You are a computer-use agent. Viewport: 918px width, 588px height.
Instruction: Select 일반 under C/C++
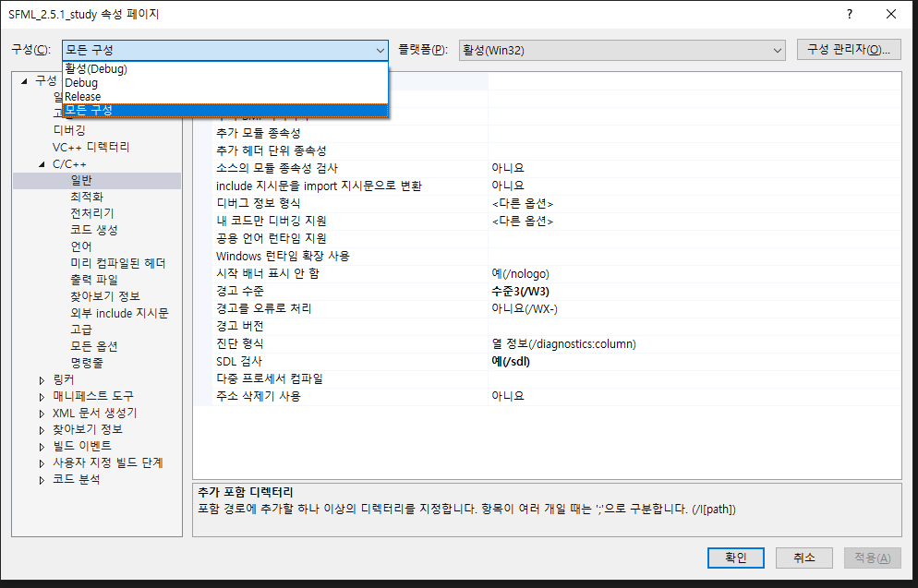click(81, 180)
